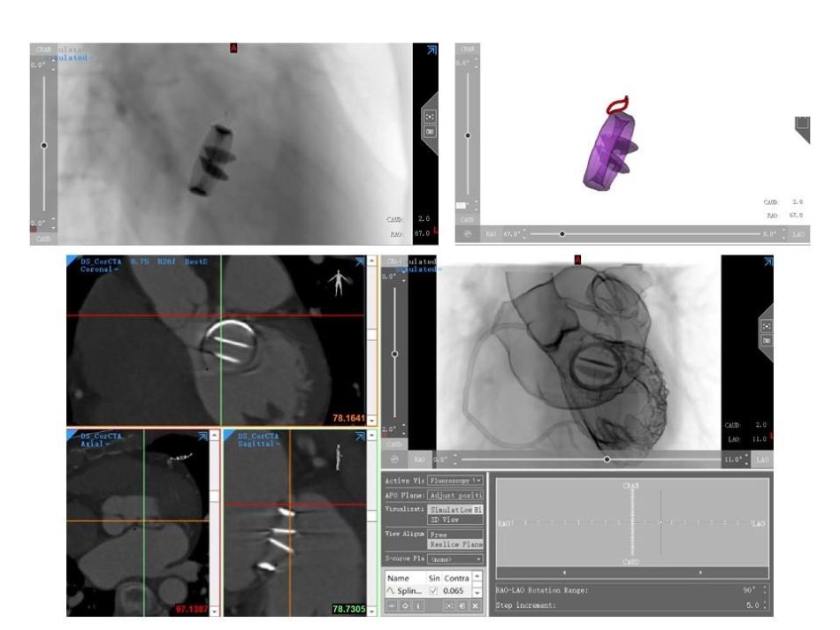The width and height of the screenshot is (840, 630).
Task: Maximize the Sagittal CT viewport via arrow icon
Action: pyautogui.click(x=360, y=436)
